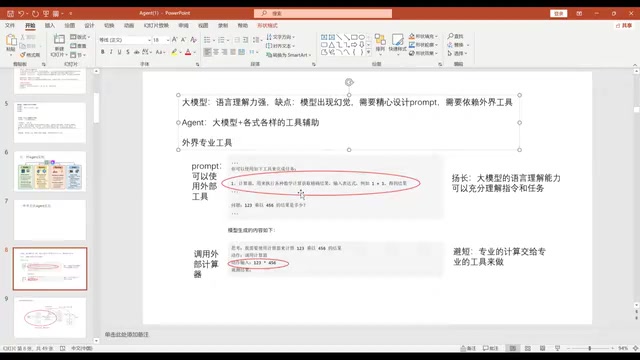Paste from clipboard
Image resolution: width=640 pixels, height=360 pixels.
point(11,44)
